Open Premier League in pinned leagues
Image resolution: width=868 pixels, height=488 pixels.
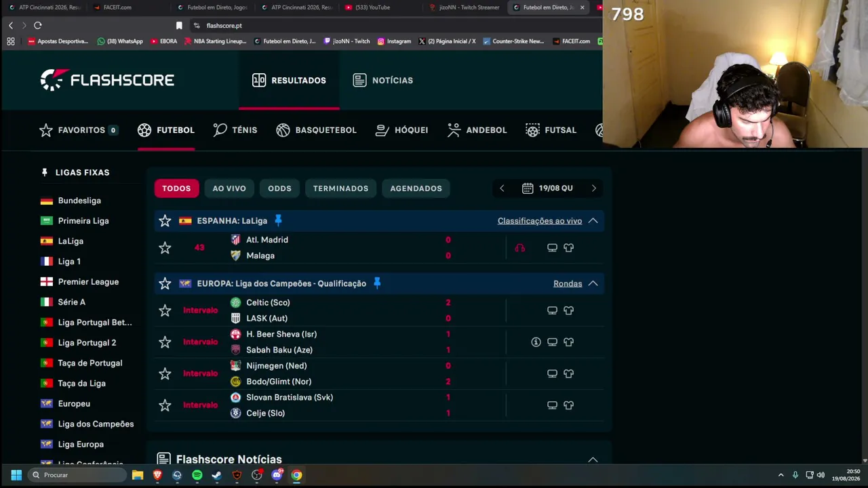click(88, 282)
